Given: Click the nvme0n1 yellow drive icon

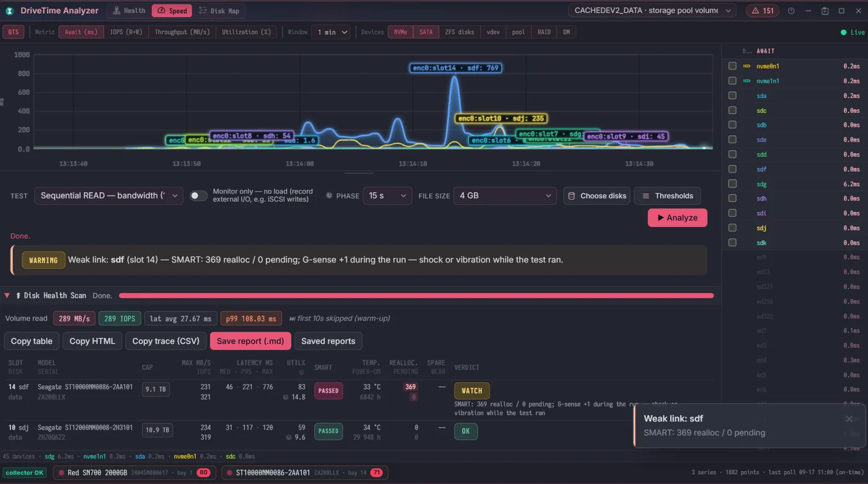Looking at the screenshot, I should pos(747,66).
